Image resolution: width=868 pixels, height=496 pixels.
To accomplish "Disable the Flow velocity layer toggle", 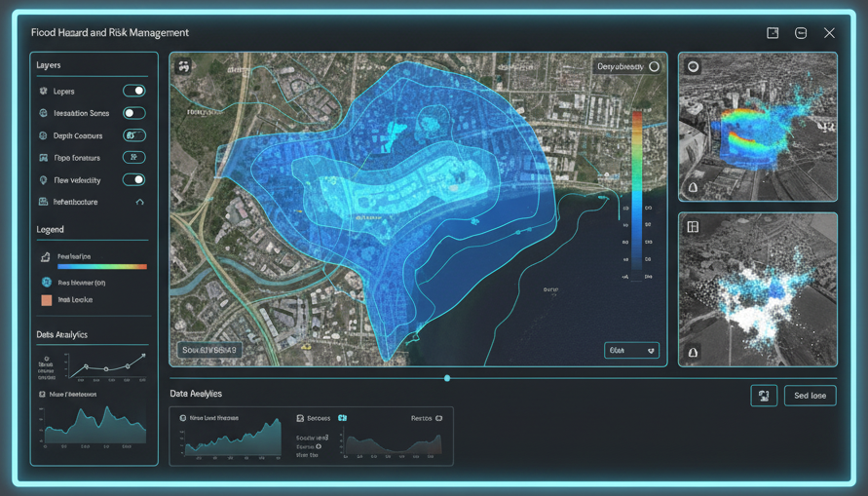I will (x=134, y=180).
